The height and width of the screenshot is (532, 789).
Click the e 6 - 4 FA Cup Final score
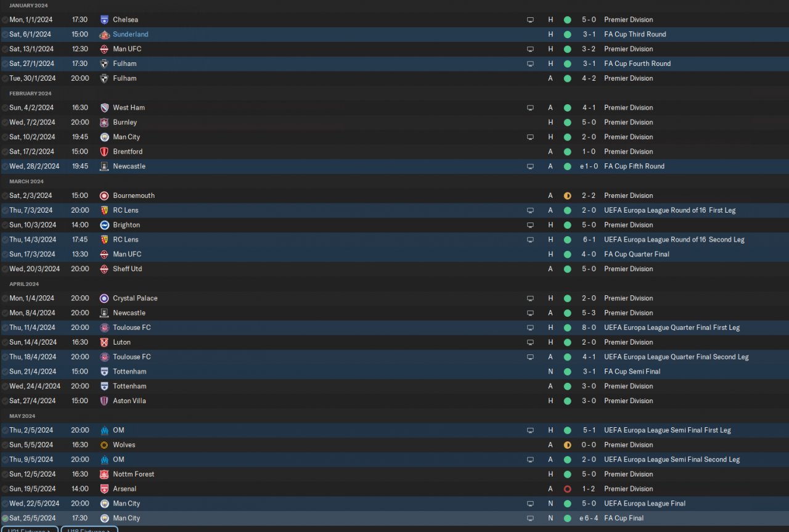[588, 518]
